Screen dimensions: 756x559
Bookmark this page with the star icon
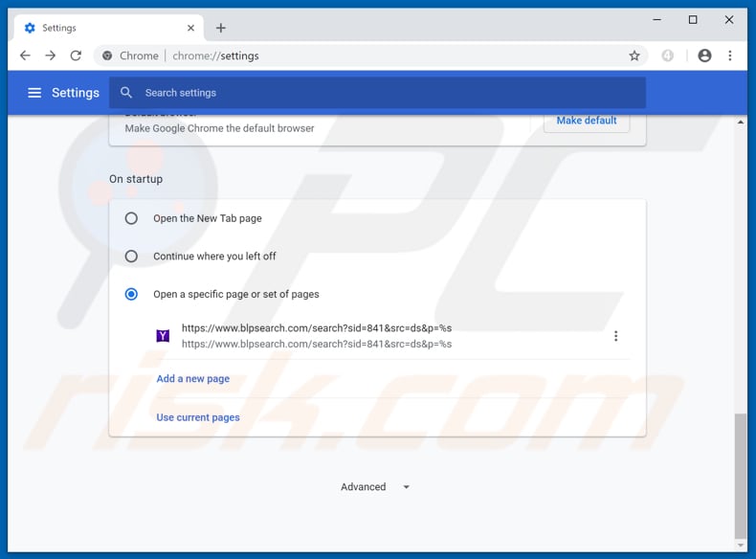634,56
